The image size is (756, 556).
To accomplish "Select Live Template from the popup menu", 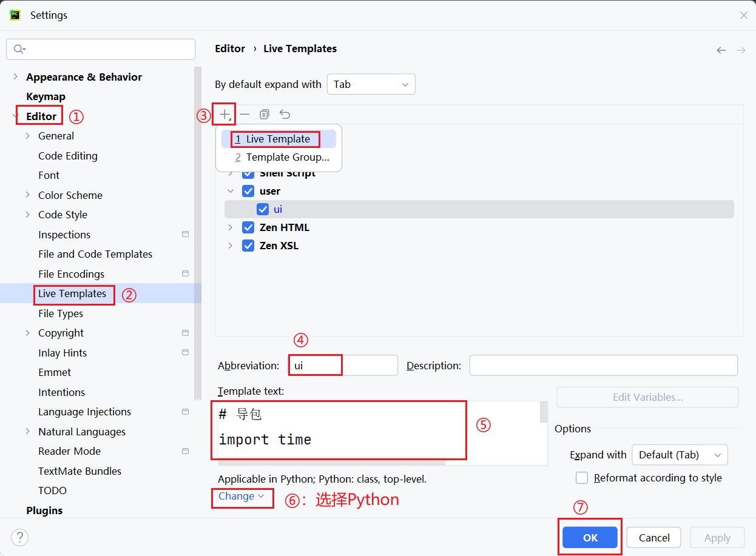I will [x=278, y=139].
